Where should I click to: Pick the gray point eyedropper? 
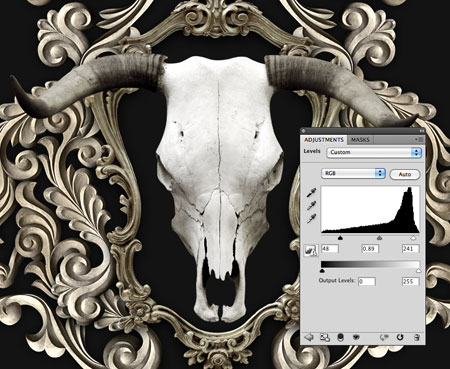pos(311,206)
